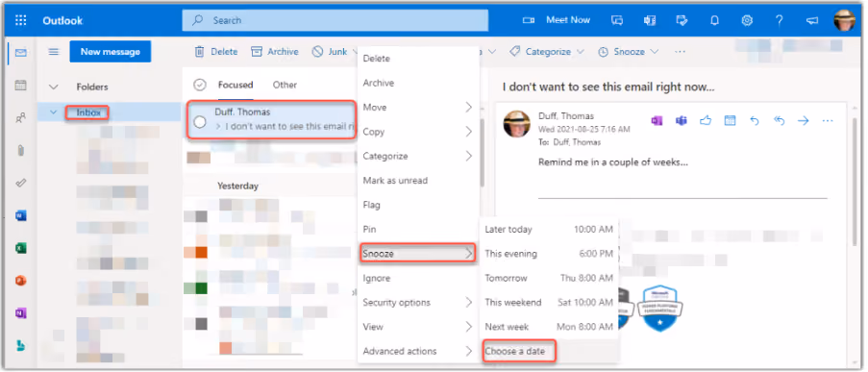
Task: Choose Archive in the context menu
Action: pos(418,83)
